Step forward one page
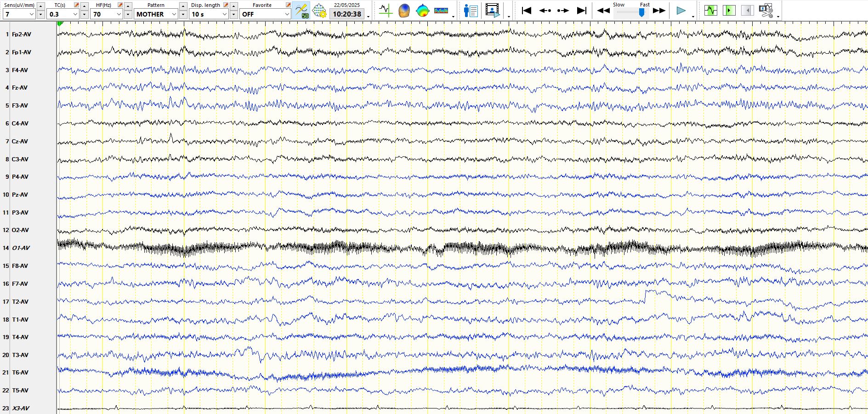This screenshot has height=414, width=868. click(x=563, y=11)
